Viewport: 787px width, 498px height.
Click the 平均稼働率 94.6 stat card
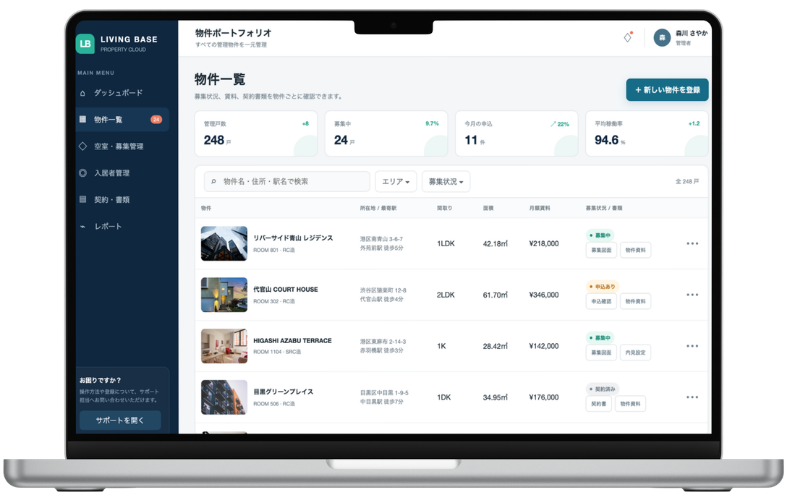[647, 134]
